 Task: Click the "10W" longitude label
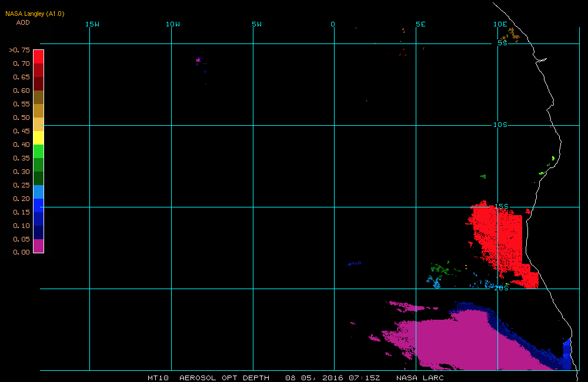[x=173, y=24]
